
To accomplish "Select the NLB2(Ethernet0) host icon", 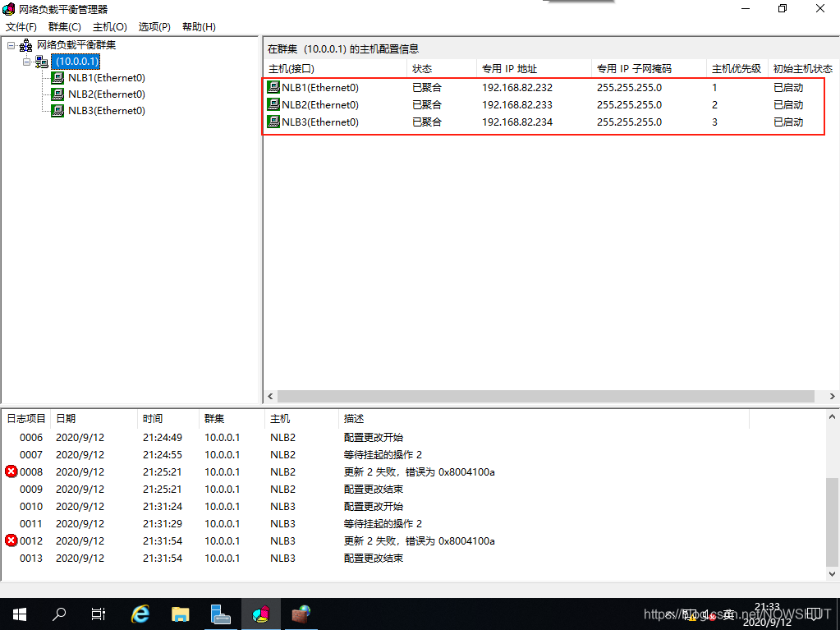I will coord(57,94).
